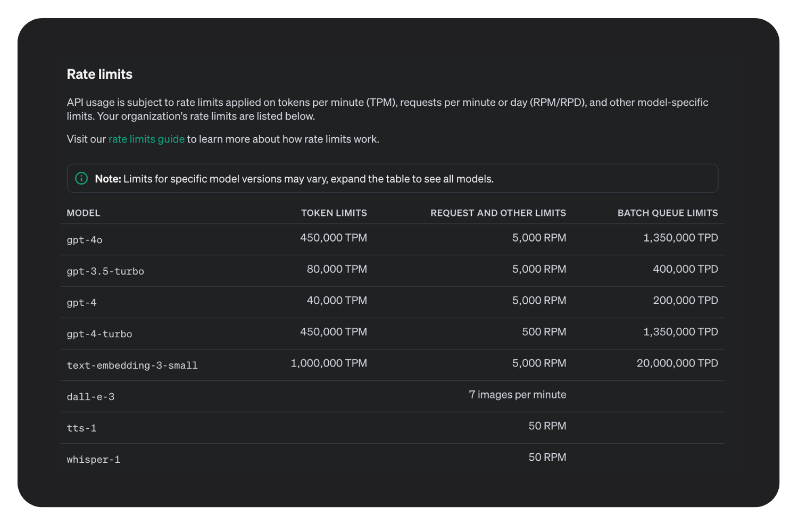This screenshot has width=798, height=532.
Task: Select the gpt-4-turbo model name
Action: tap(99, 334)
